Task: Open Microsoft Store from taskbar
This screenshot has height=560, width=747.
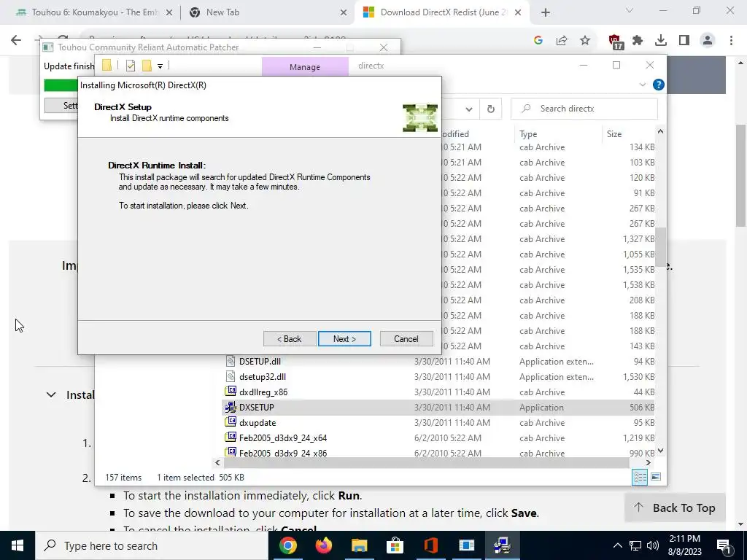Action: (x=395, y=545)
